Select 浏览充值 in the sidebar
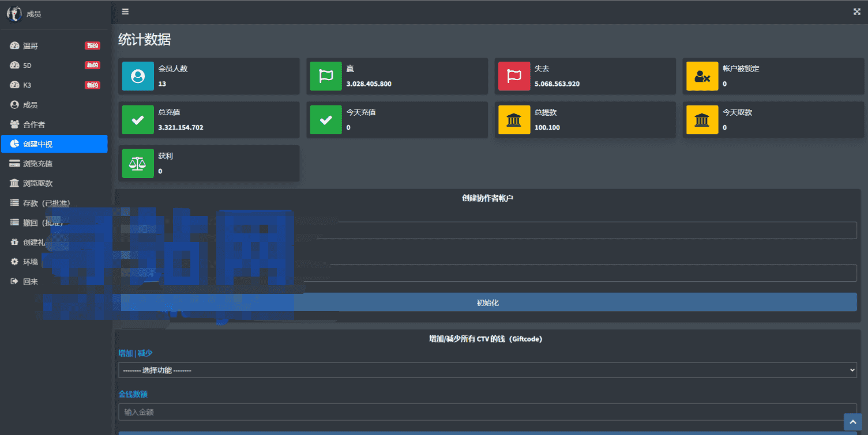868x435 pixels. click(37, 164)
